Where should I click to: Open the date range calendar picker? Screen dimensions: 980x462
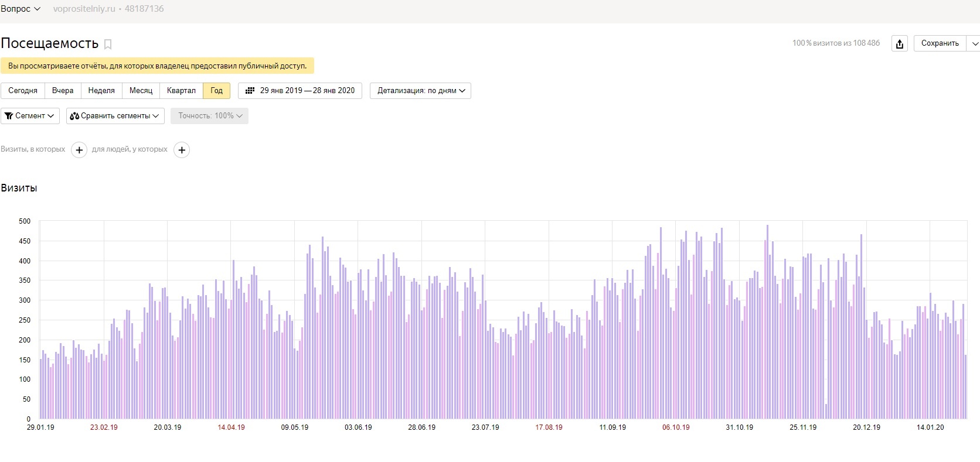click(x=300, y=91)
